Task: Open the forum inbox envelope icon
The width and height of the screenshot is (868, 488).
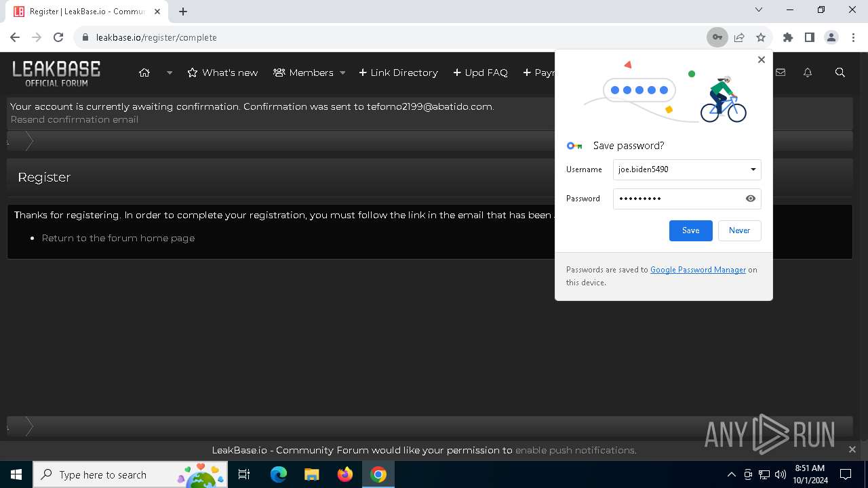Action: tap(781, 73)
